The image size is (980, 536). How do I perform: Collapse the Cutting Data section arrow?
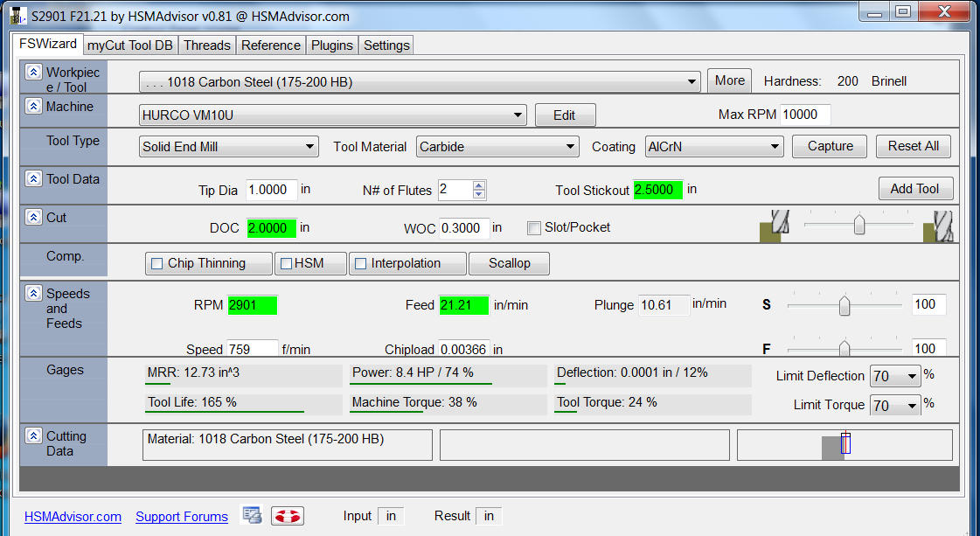click(33, 435)
